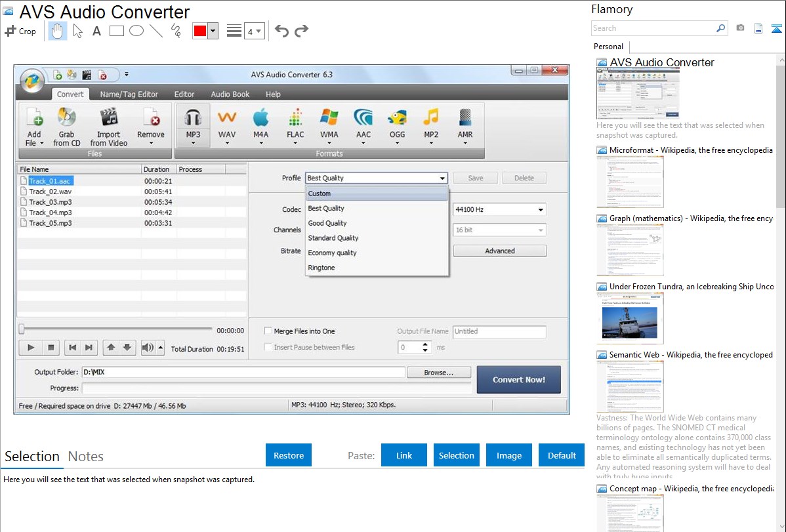Choose the rectangle drawing tool
Screen dimensions: 786x532
117,31
